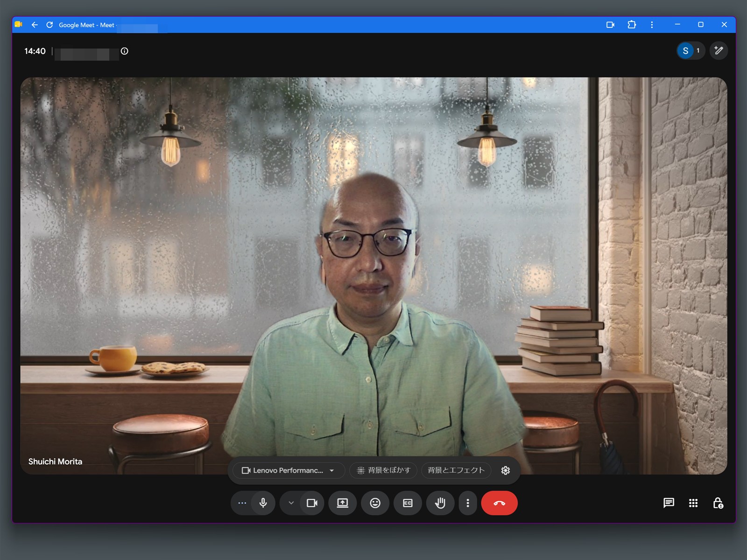The width and height of the screenshot is (747, 560).
Task: Click the Google Meet app icon in title bar
Action: tap(19, 24)
